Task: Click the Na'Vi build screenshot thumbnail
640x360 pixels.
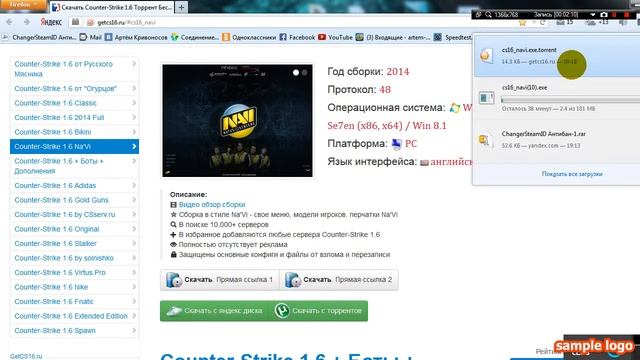Action: point(237,121)
